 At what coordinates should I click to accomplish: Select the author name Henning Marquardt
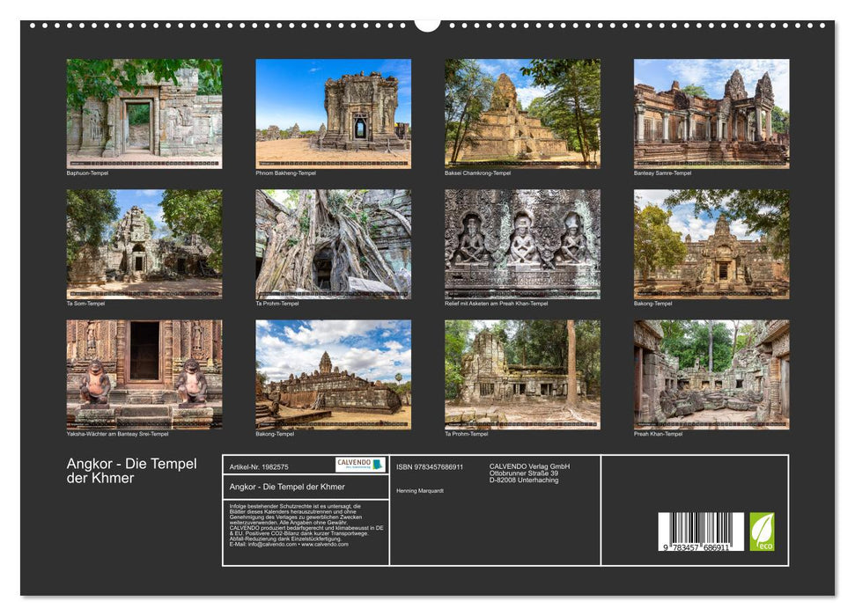(x=419, y=491)
